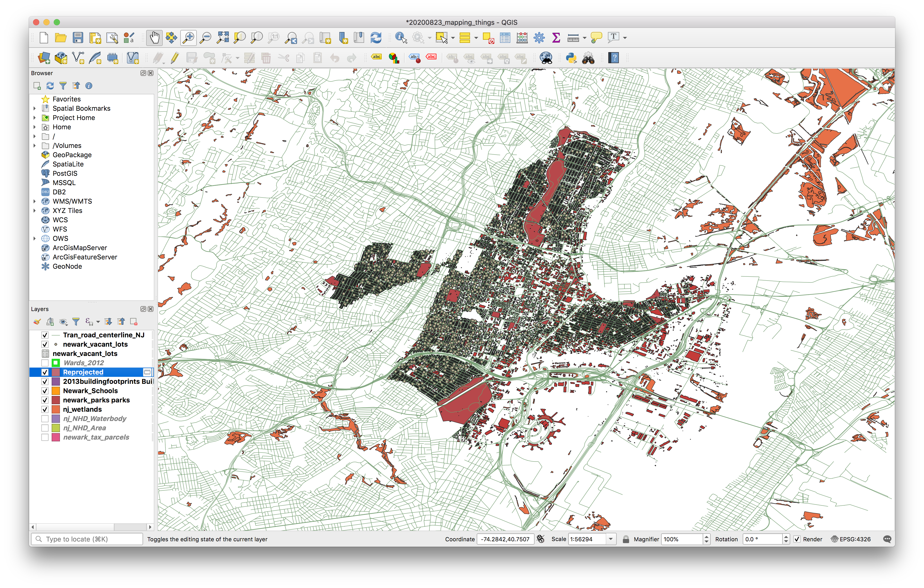Expand the XYZ Tiles browser item

pos(35,211)
